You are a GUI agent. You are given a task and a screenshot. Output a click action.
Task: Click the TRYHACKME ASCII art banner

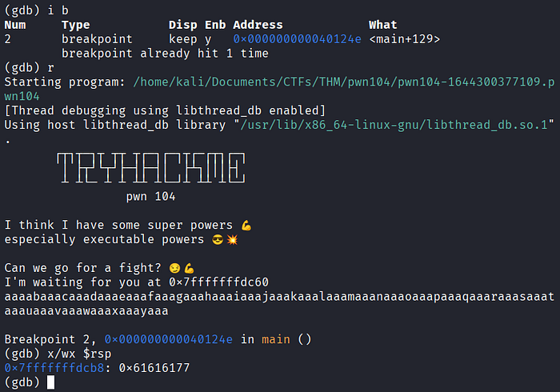150,167
